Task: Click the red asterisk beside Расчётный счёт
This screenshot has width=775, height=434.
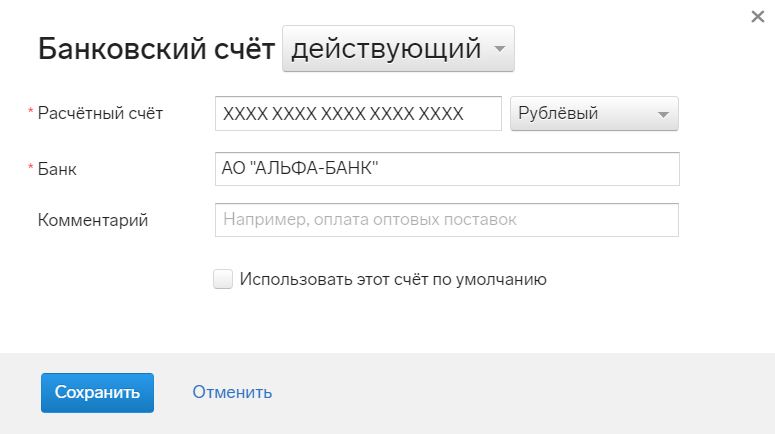Action: coord(31,112)
